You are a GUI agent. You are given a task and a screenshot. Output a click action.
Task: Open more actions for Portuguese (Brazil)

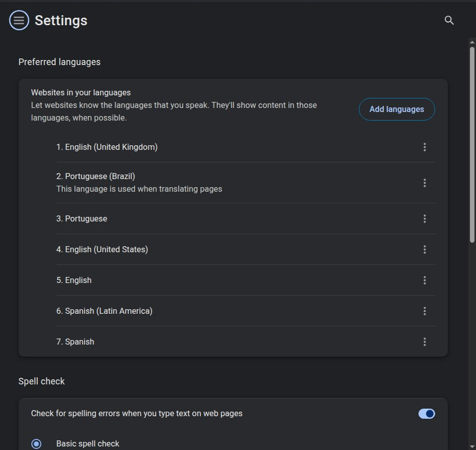point(425,183)
